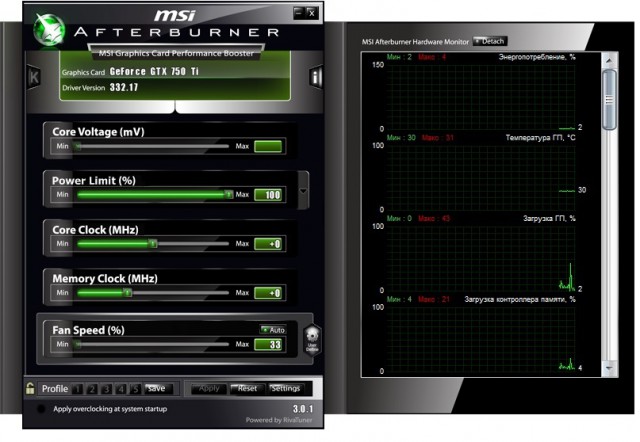Click the Core Voltage slider handle
Screen dimensions: 640x442
click(x=77, y=146)
